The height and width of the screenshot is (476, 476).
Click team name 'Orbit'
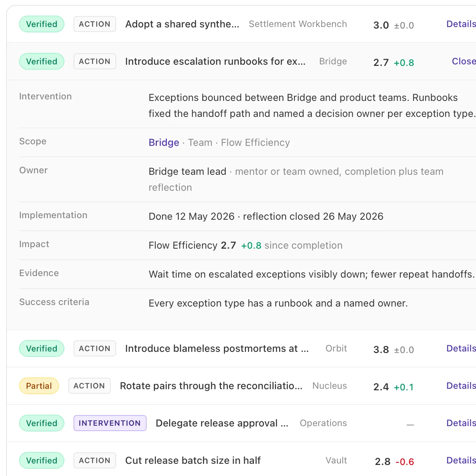[x=336, y=348]
